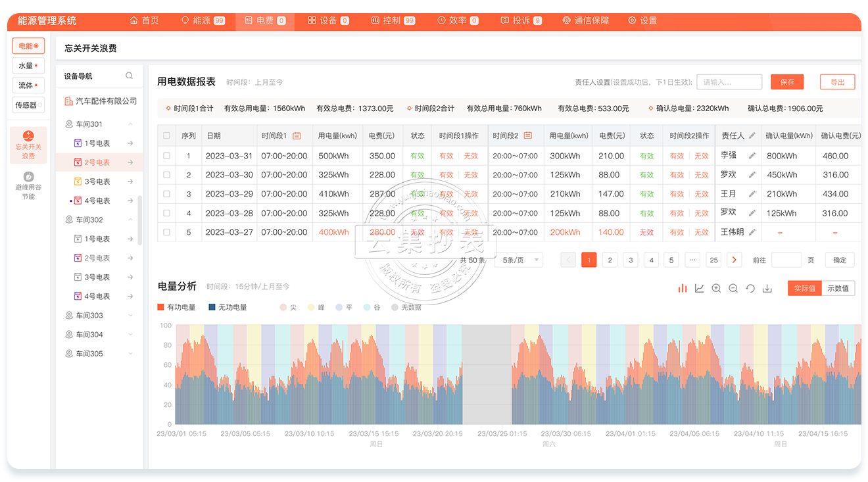
Task: Click the 保存 button
Action: [x=787, y=82]
